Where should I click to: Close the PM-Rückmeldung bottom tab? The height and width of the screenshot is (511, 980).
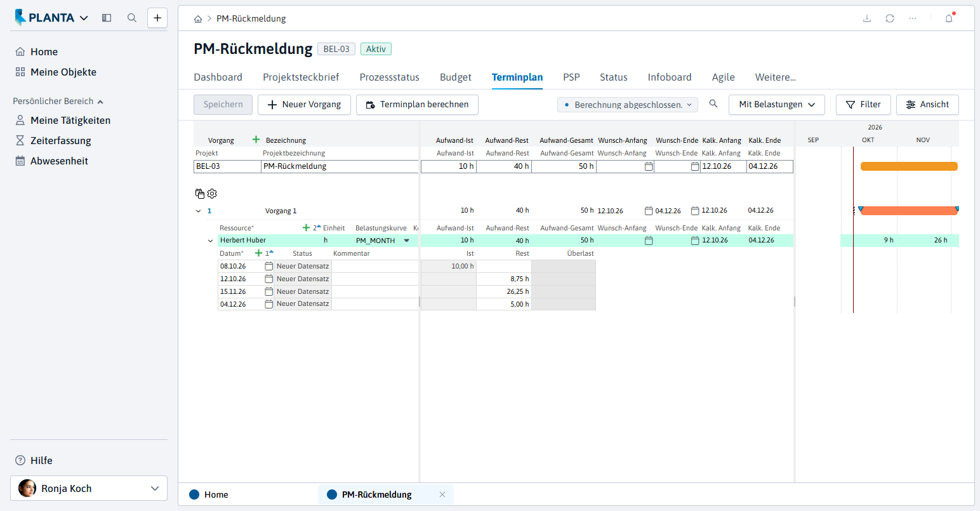click(442, 494)
